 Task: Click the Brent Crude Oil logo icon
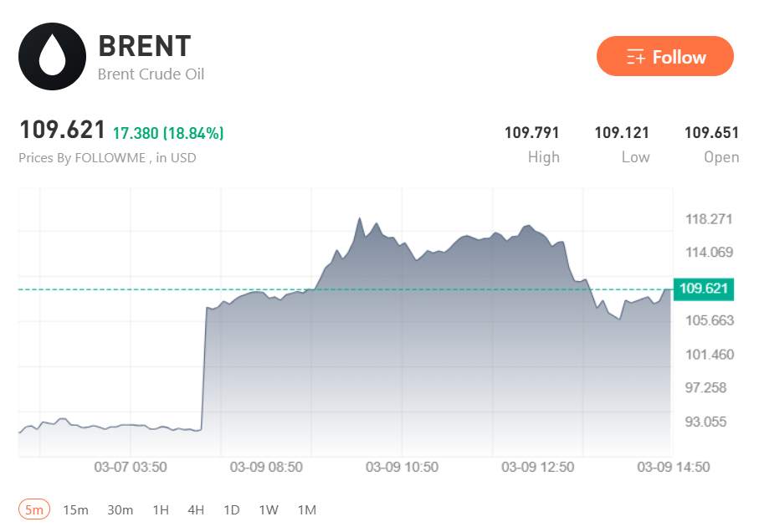52,56
